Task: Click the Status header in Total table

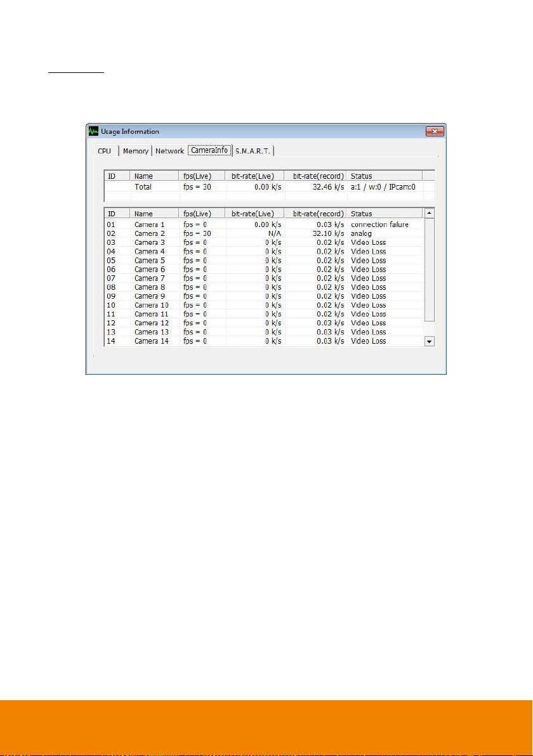Action: [x=385, y=176]
